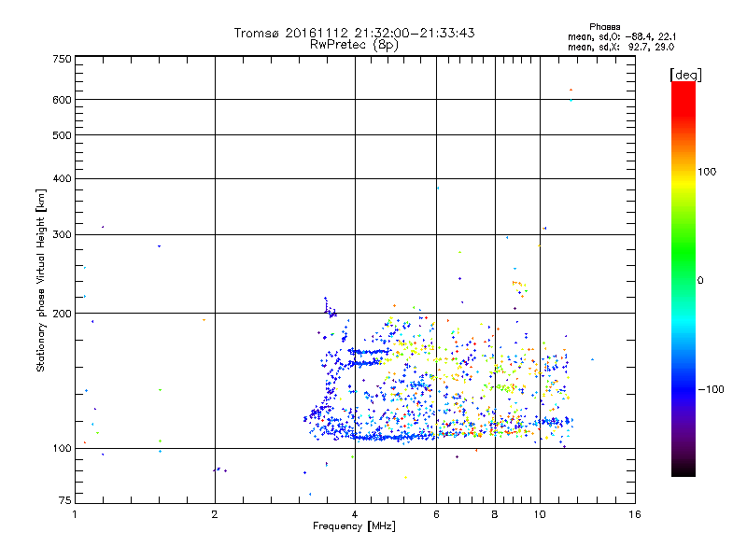Click the 'Stationary phase Virtual Height [km]' axis label
747x560 pixels.
pos(41,281)
